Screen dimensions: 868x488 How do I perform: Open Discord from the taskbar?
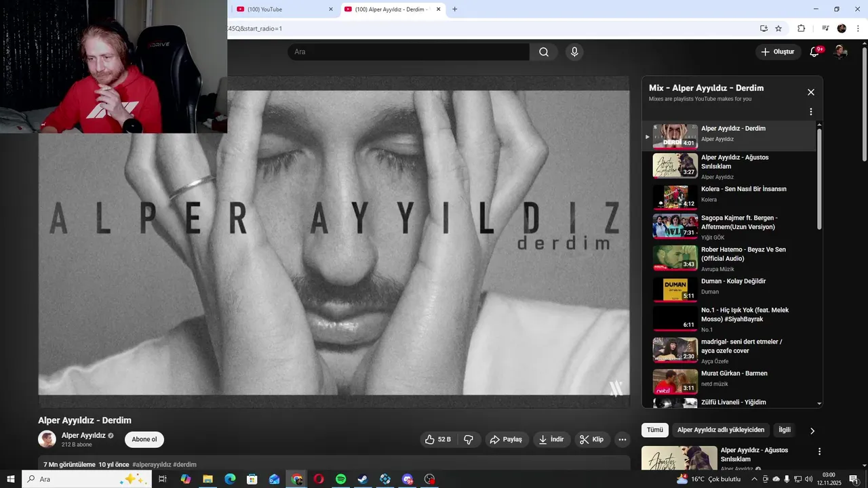(x=408, y=479)
